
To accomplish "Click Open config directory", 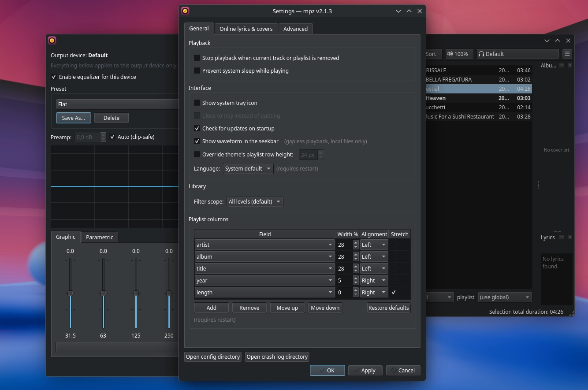I will pyautogui.click(x=213, y=357).
